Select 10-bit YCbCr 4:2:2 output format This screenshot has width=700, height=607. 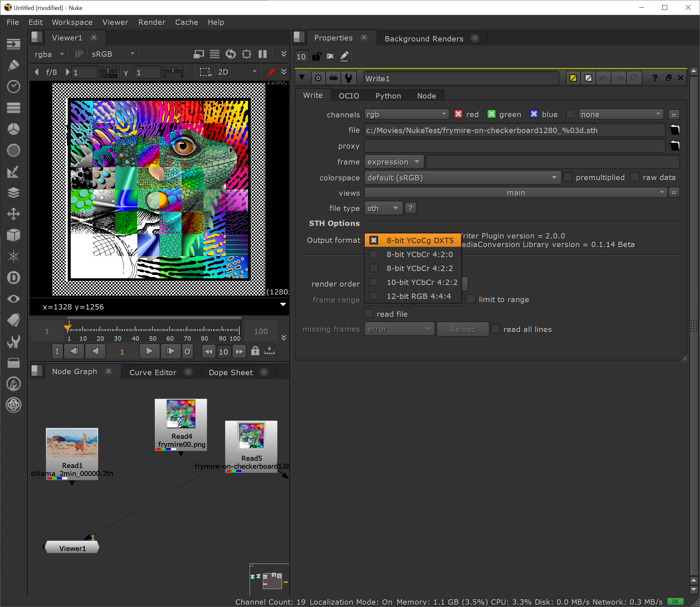(422, 282)
